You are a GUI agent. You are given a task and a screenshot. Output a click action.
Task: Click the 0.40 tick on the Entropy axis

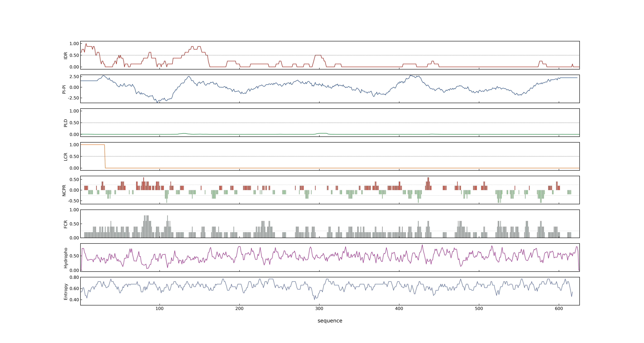click(x=74, y=300)
